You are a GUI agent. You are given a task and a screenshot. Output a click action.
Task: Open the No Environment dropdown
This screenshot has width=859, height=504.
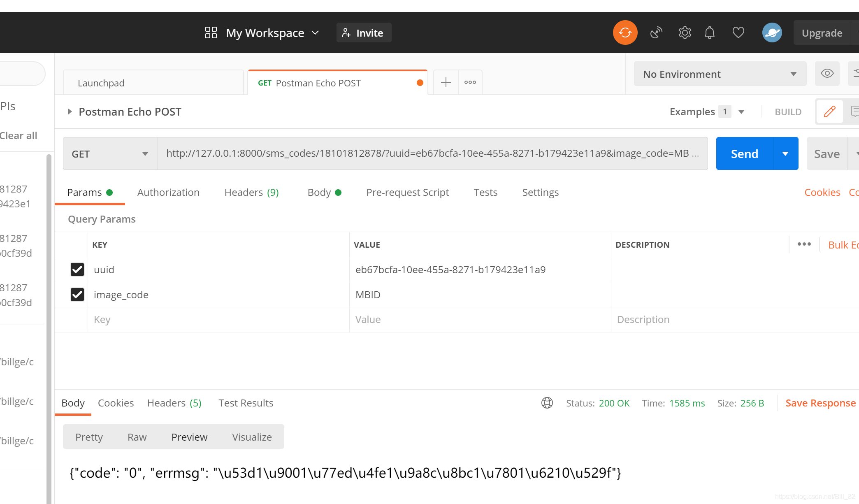pos(720,74)
